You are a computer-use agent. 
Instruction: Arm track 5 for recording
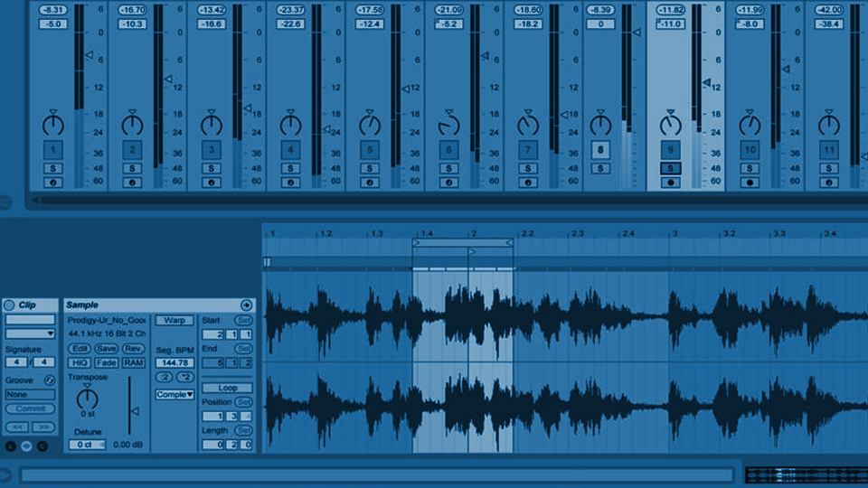tap(370, 183)
